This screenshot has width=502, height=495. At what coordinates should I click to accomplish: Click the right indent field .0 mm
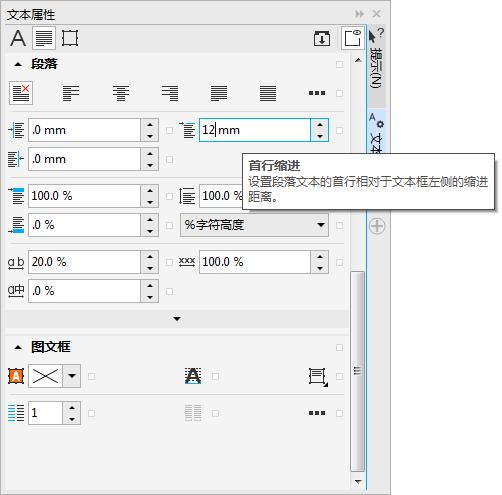[84, 159]
